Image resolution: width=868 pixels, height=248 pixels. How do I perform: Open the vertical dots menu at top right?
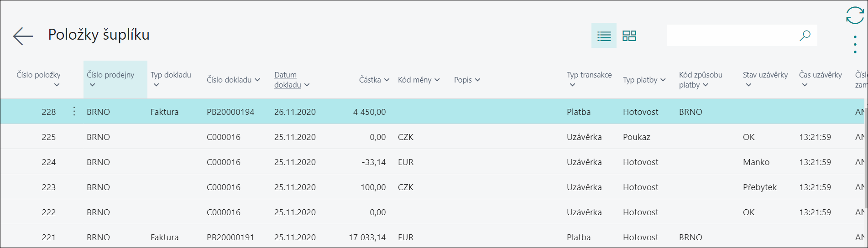pos(855,45)
